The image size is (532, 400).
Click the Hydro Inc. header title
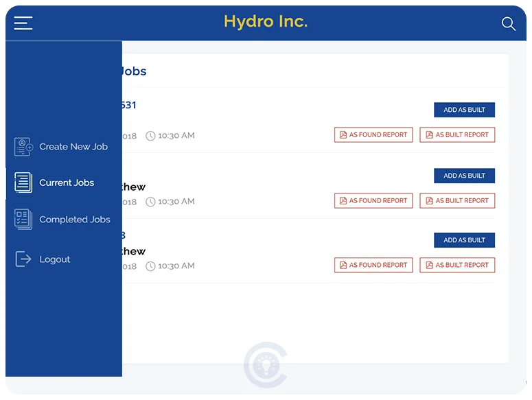(266, 22)
